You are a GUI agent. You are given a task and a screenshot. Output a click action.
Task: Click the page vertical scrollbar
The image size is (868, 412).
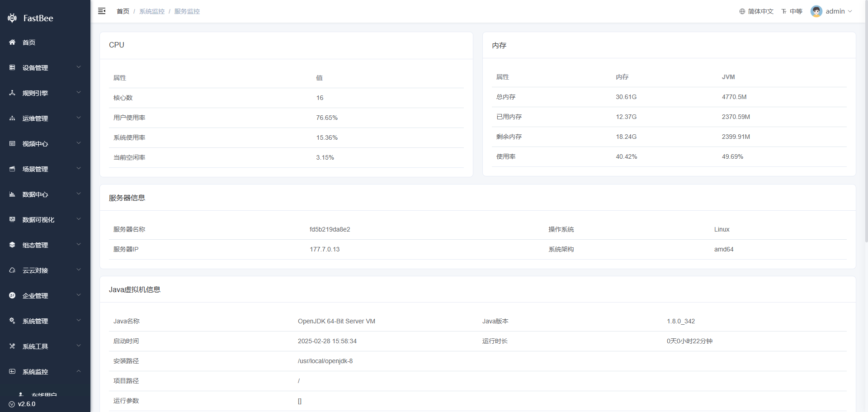866,122
